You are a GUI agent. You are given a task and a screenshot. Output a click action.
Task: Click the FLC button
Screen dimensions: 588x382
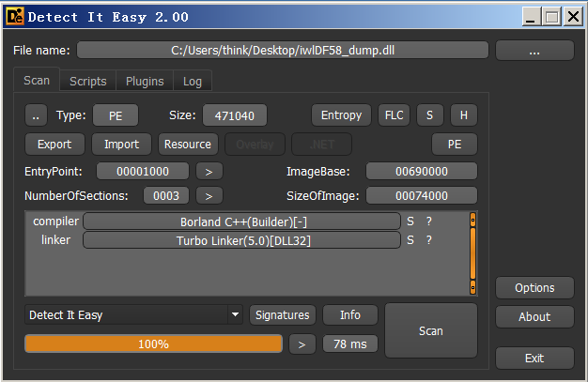click(x=394, y=115)
